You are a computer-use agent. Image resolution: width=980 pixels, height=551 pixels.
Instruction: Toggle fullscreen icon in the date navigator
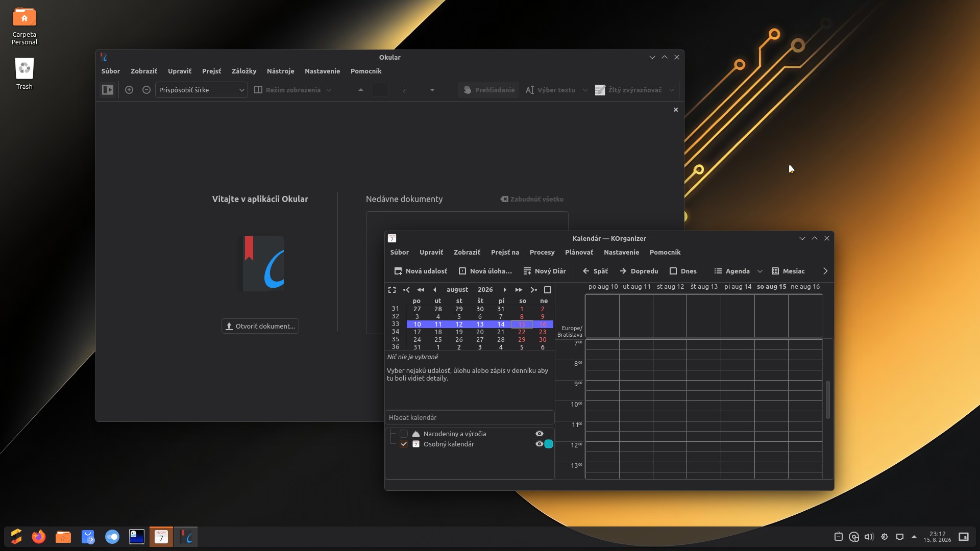tap(392, 290)
